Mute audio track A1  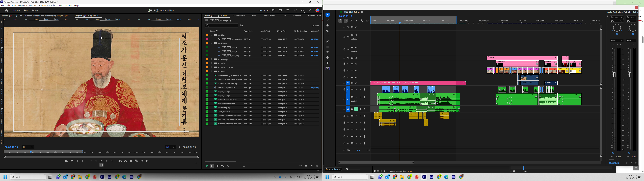[356, 89]
